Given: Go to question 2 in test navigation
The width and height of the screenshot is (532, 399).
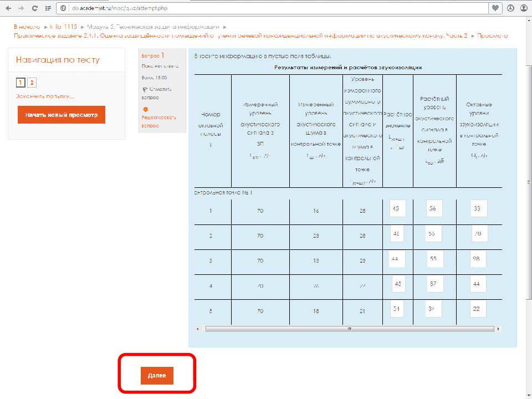Looking at the screenshot, I should point(32,83).
